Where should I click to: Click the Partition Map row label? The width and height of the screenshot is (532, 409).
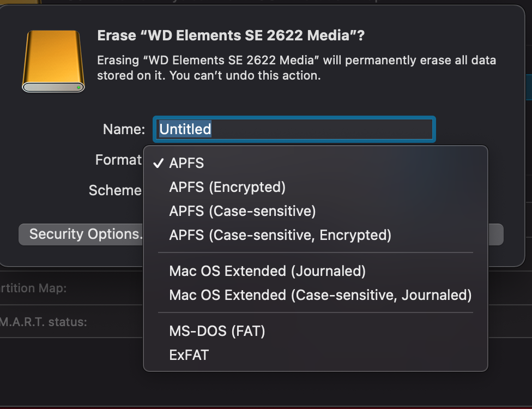(x=33, y=288)
